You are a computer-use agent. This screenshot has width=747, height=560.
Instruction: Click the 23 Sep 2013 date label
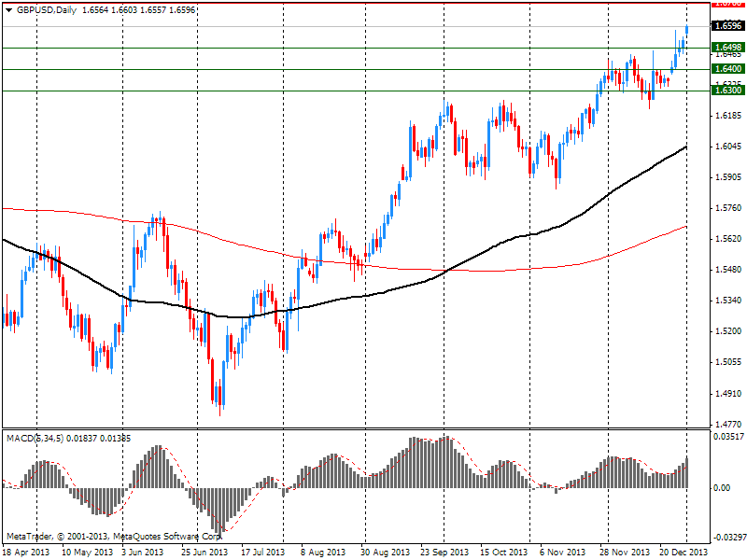click(x=443, y=552)
